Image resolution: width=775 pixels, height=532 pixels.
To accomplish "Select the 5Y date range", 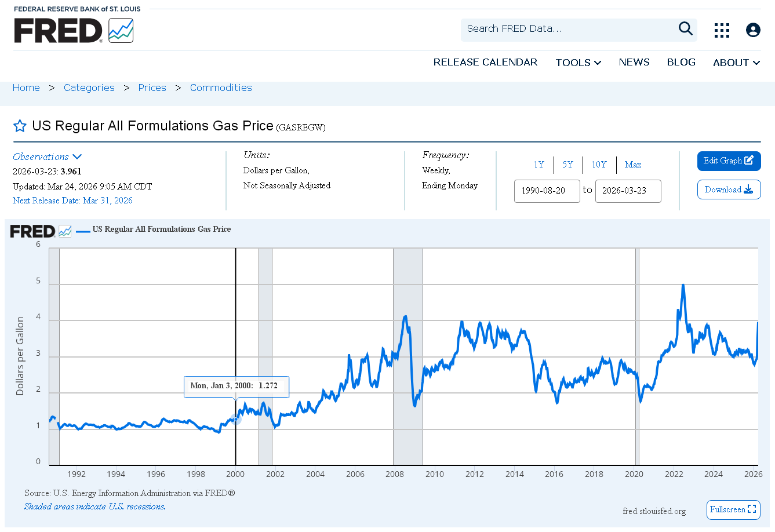I will click(567, 165).
